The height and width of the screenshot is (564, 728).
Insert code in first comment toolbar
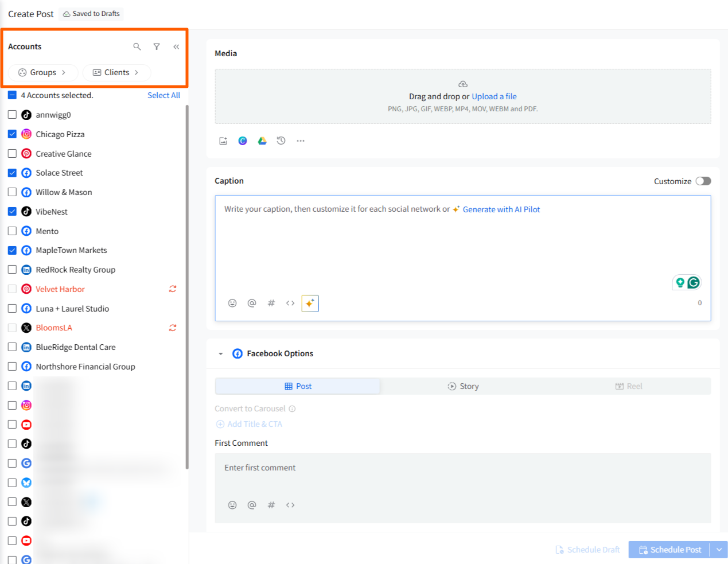290,505
